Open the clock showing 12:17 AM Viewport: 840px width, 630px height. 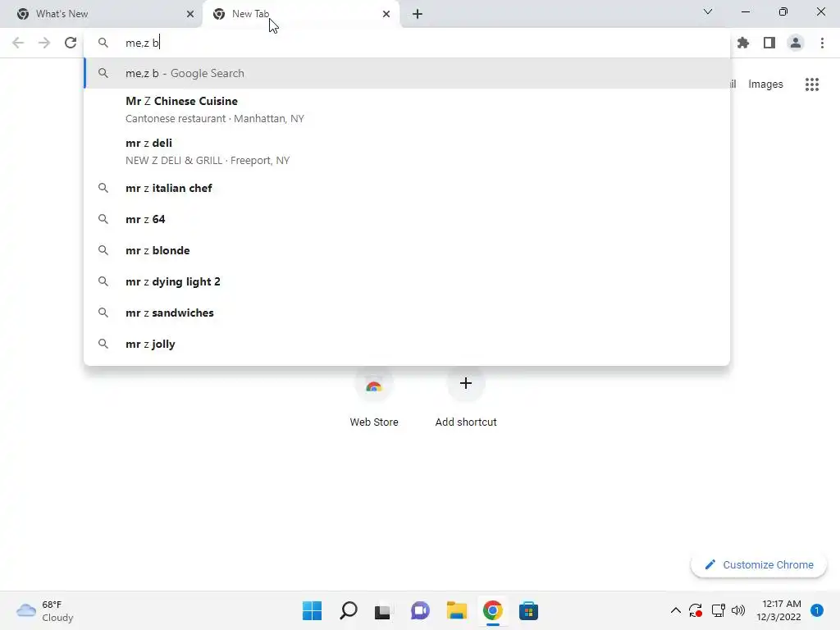click(779, 610)
